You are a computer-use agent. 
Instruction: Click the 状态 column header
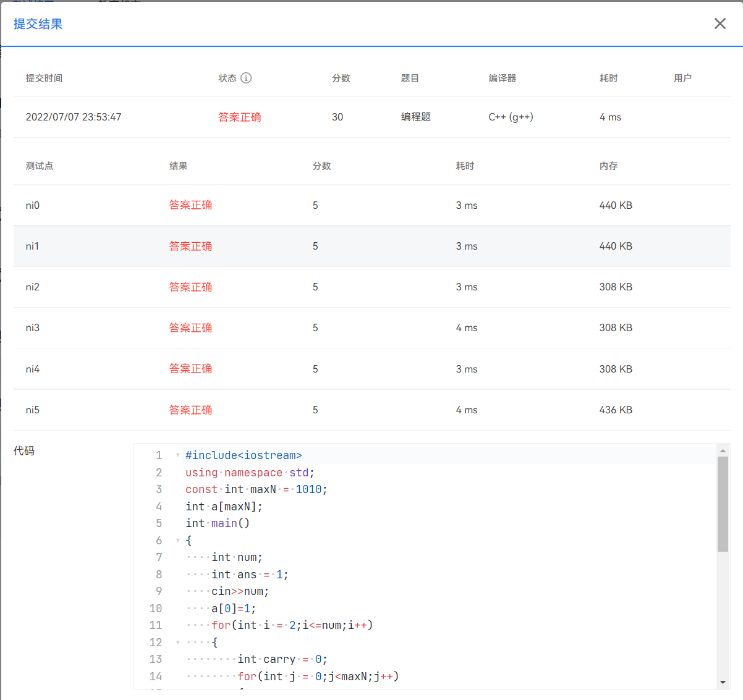(227, 78)
